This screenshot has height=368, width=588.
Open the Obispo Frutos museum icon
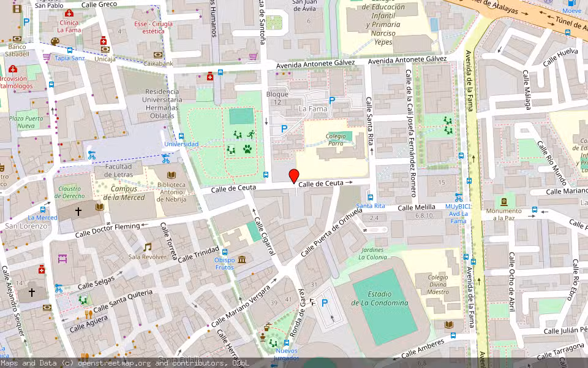click(x=242, y=259)
